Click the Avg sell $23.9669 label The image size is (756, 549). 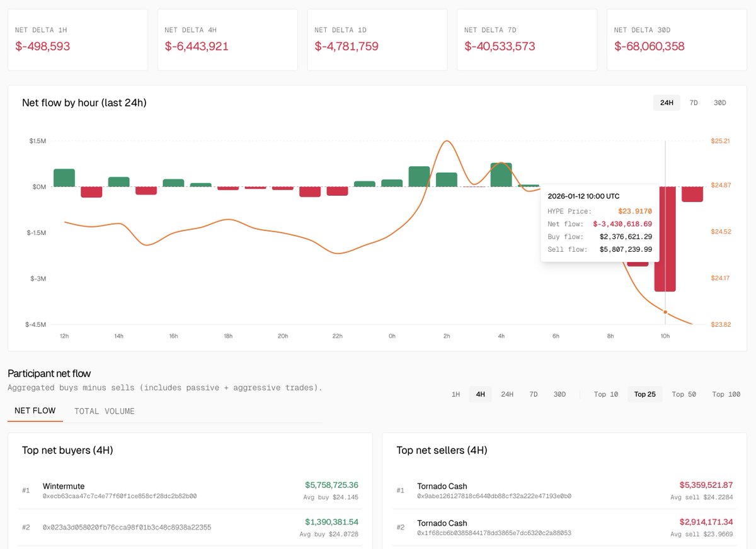(702, 534)
